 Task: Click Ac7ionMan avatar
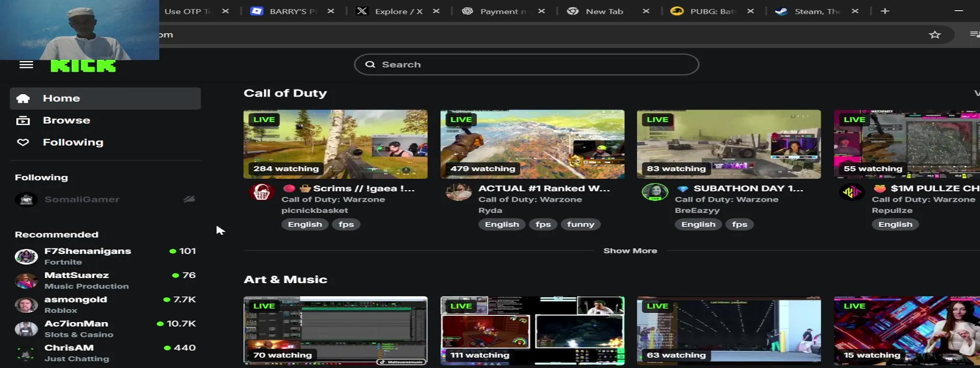[26, 329]
